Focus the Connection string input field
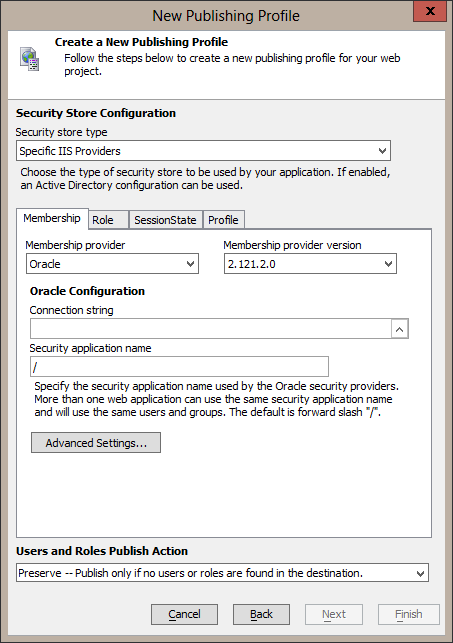The height and width of the screenshot is (643, 453). (x=211, y=329)
